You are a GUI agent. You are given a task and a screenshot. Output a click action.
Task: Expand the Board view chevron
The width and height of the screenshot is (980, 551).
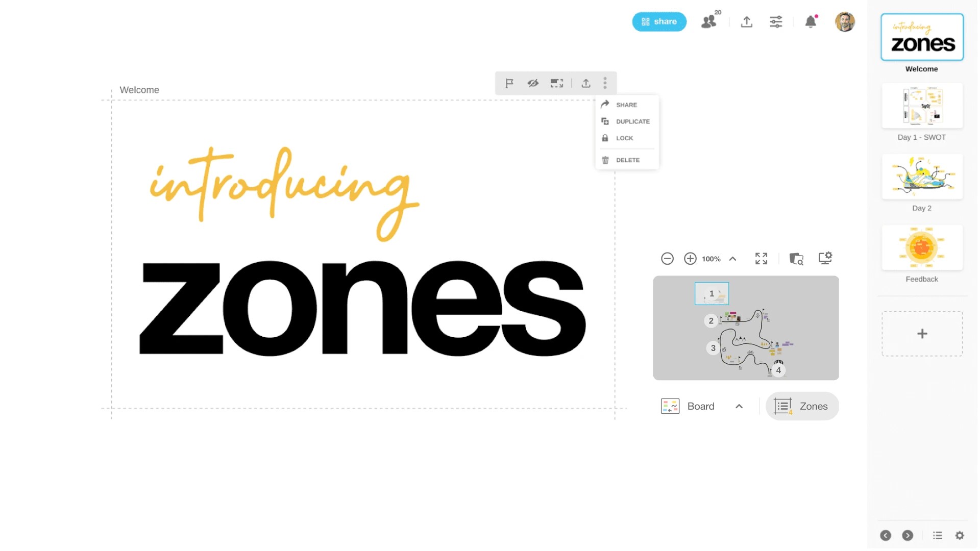pos(739,406)
